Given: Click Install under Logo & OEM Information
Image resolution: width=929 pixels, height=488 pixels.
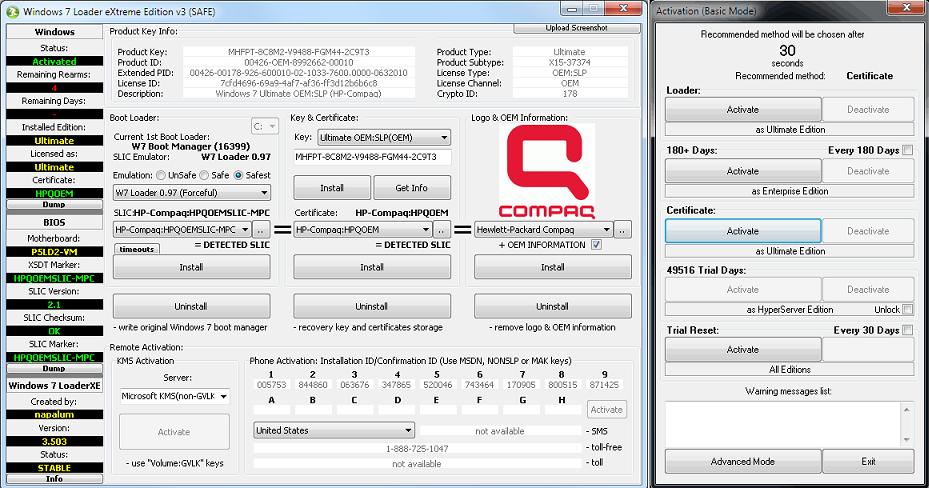Looking at the screenshot, I should (553, 267).
